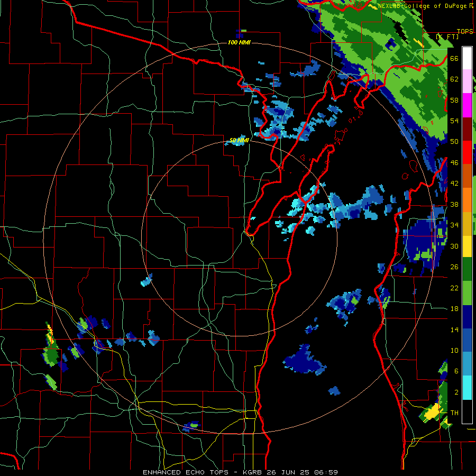Click the 30 value on the legend
Screen dimensions: 476x476
coord(454,246)
